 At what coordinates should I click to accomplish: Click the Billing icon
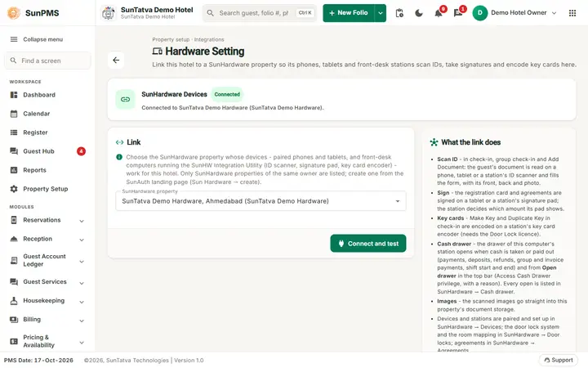14,319
